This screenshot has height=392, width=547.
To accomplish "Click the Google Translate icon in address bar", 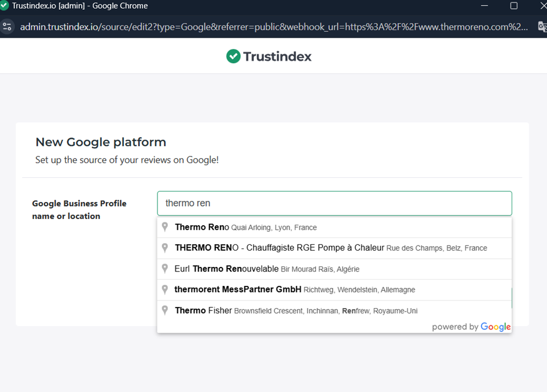I will (x=542, y=27).
